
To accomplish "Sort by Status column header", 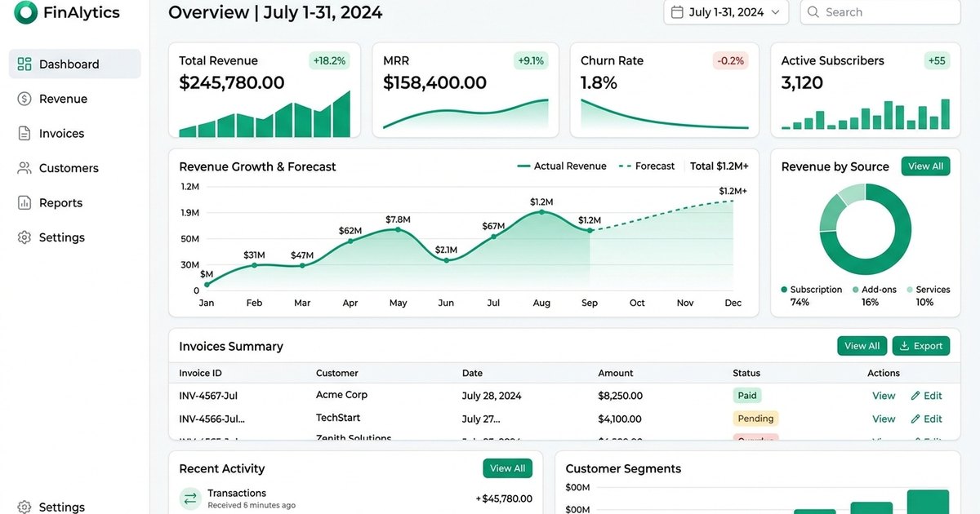I will pyautogui.click(x=746, y=373).
